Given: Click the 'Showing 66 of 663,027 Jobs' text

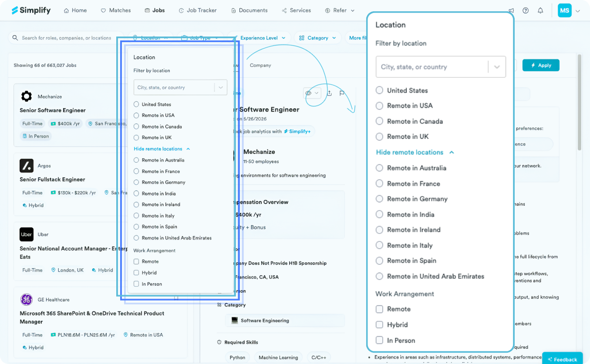Looking at the screenshot, I should tap(45, 65).
